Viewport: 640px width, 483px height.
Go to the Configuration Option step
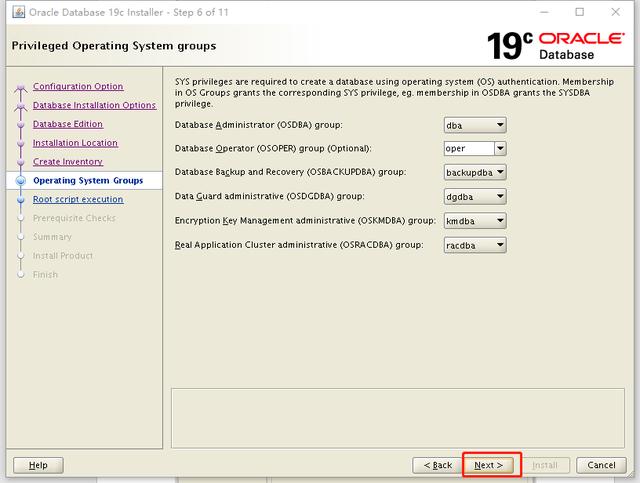(x=78, y=86)
